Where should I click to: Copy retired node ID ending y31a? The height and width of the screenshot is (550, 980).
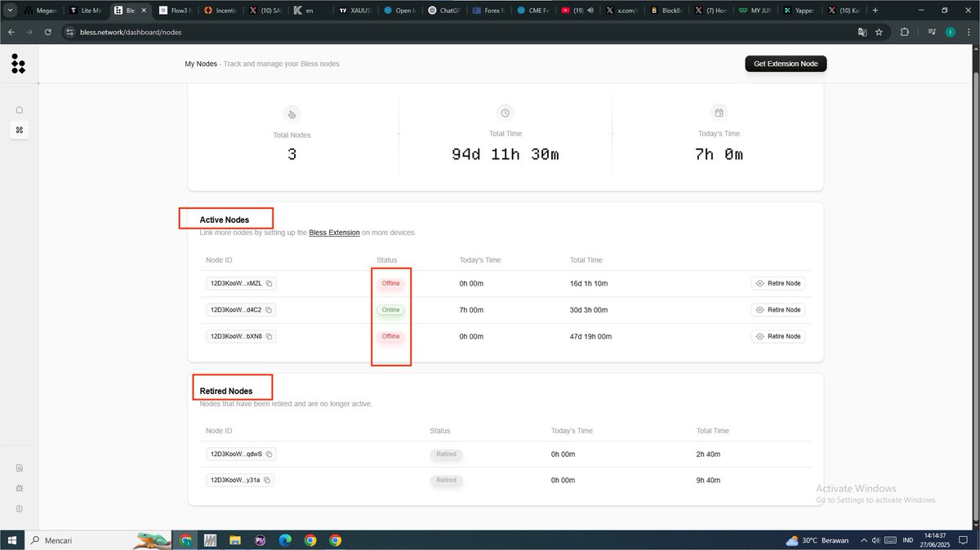266,481
